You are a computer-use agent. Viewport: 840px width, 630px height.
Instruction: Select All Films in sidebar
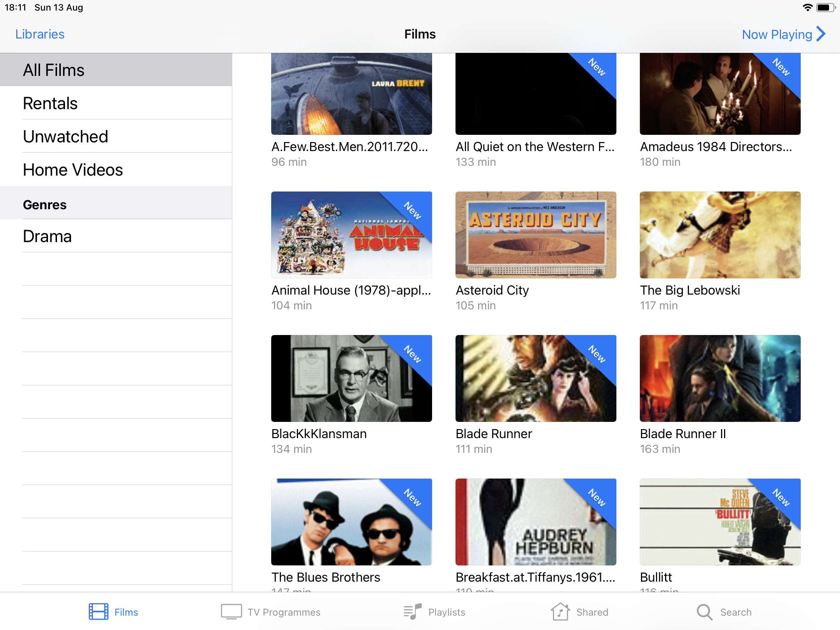coord(54,70)
